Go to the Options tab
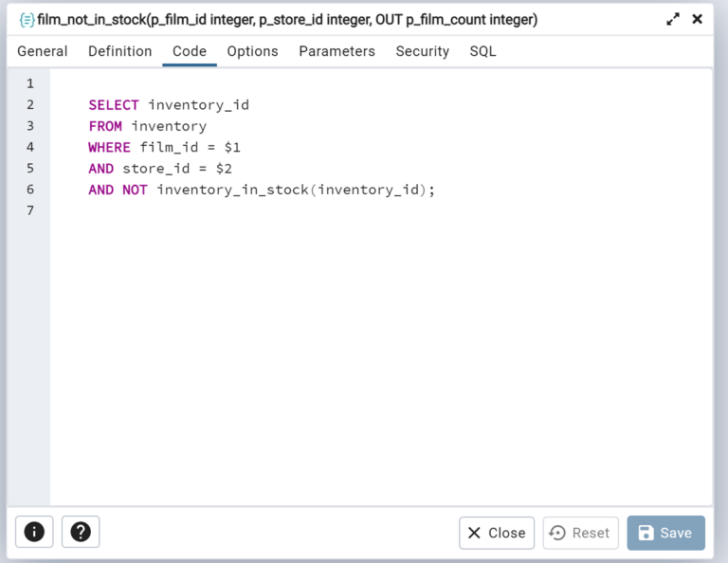Image resolution: width=728 pixels, height=563 pixels. (x=252, y=51)
